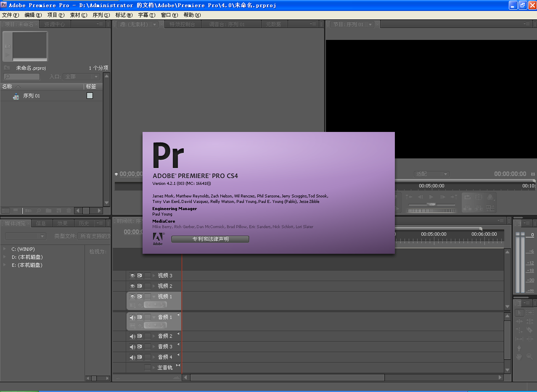Switch project panel to list view
This screenshot has width=537, height=392.
[x=5, y=210]
